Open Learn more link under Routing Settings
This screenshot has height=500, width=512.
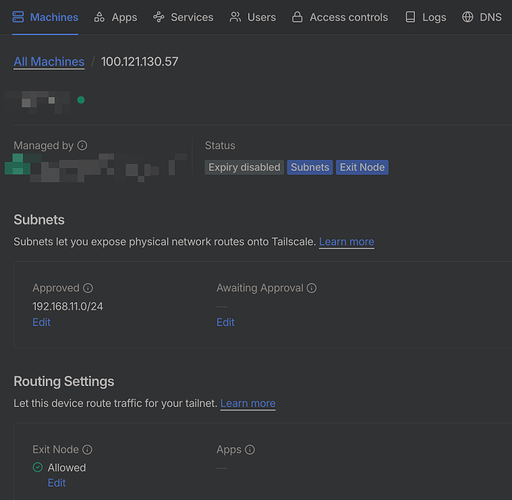click(x=248, y=403)
